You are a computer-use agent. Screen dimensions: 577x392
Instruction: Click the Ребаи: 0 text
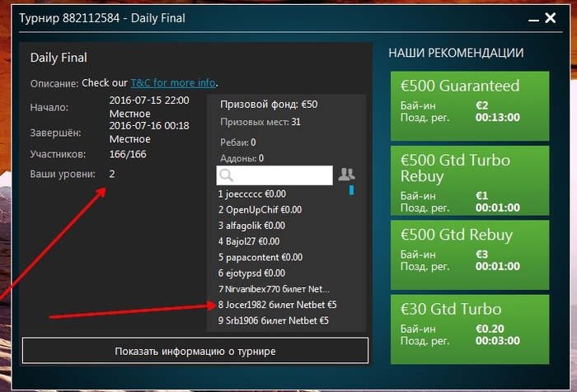(x=237, y=142)
